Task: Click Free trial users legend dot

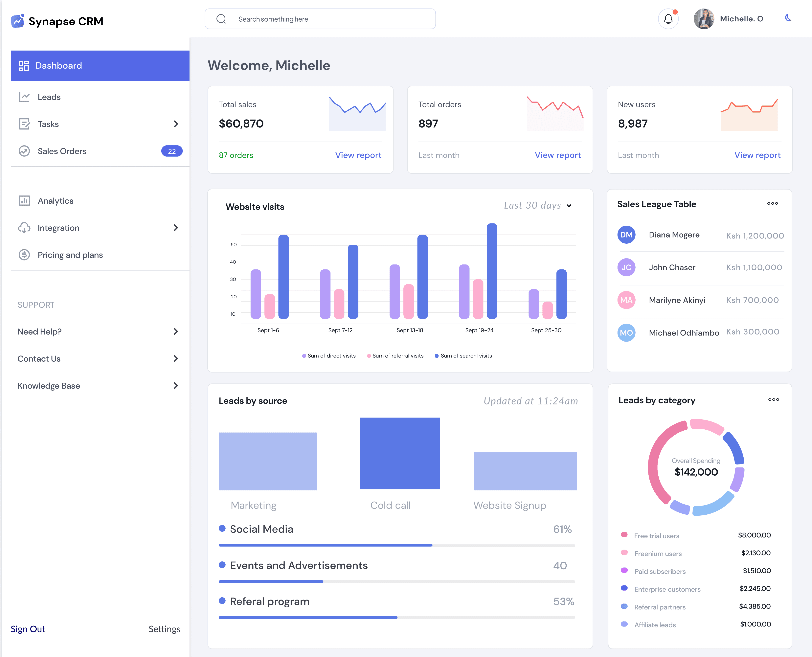Action: [x=624, y=535]
